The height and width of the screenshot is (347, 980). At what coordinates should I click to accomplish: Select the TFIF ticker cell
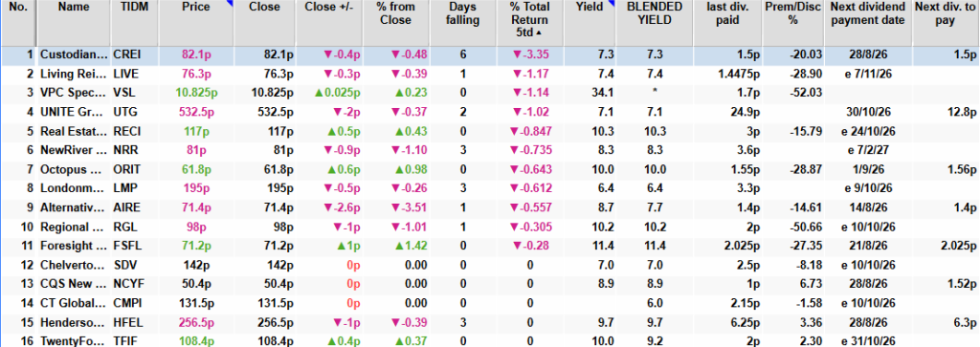pyautogui.click(x=125, y=340)
